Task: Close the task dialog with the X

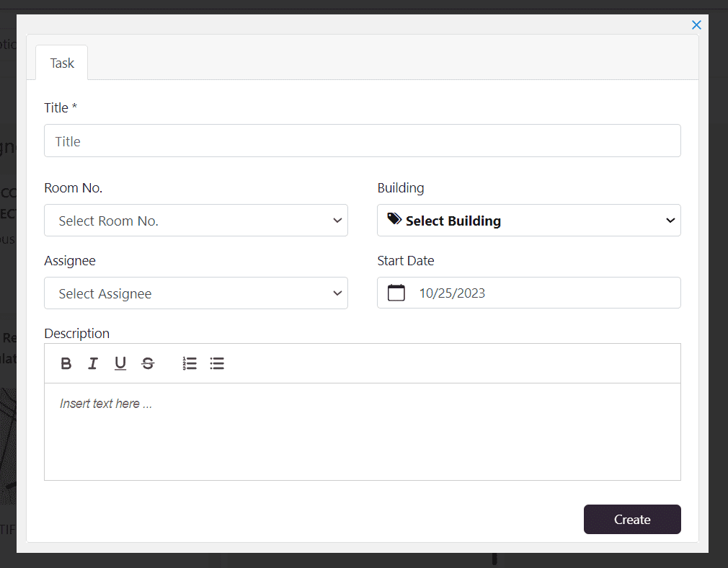Action: pyautogui.click(x=696, y=25)
